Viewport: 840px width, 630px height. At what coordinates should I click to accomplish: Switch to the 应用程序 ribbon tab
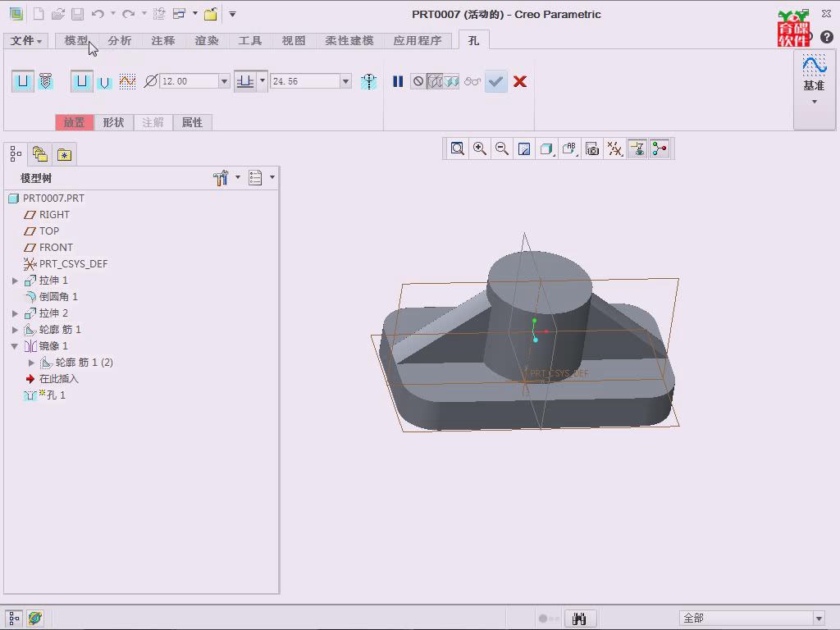pyautogui.click(x=418, y=41)
